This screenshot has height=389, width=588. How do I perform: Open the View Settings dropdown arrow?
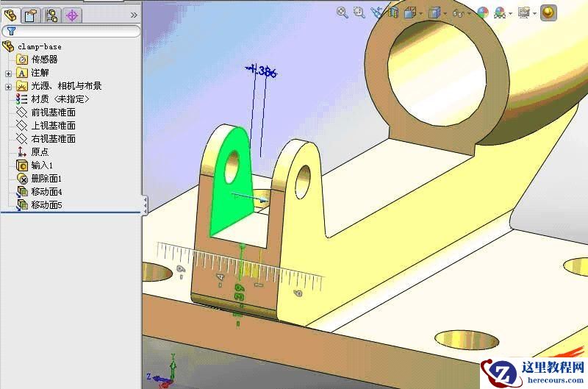pos(534,14)
